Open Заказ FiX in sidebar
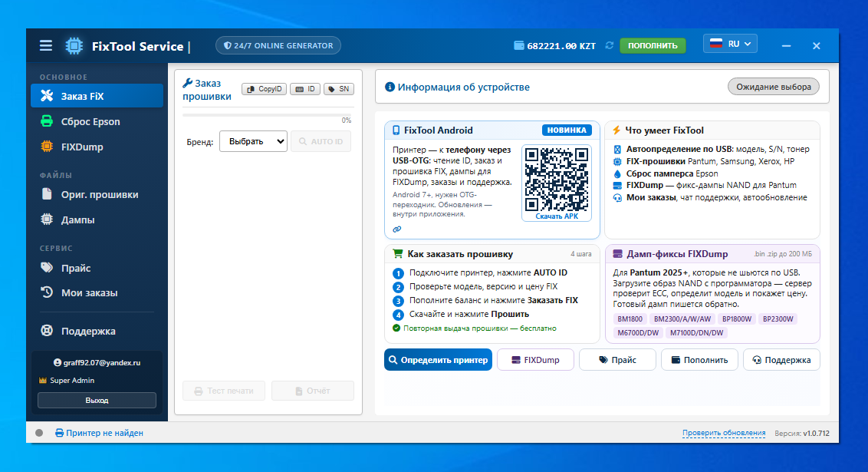Image resolution: width=868 pixels, height=472 pixels. (x=97, y=96)
